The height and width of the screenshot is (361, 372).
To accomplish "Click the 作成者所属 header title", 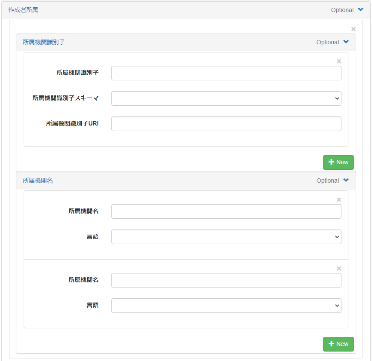I will click(x=23, y=10).
